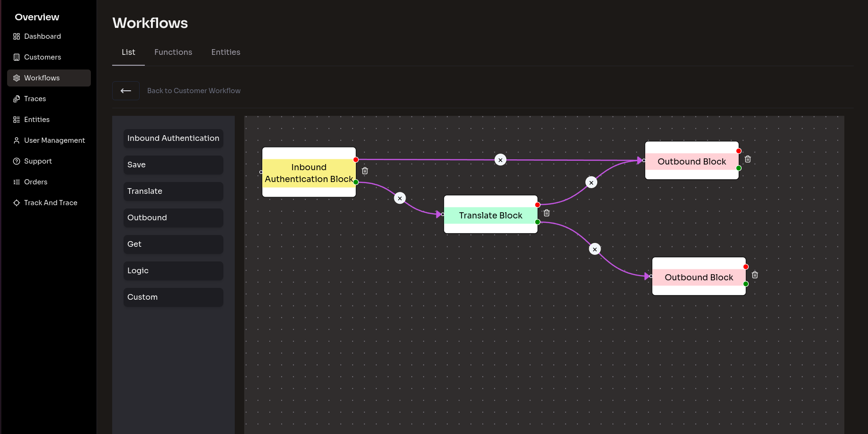Delete the lower Outbound Block via trash icon

pyautogui.click(x=755, y=275)
